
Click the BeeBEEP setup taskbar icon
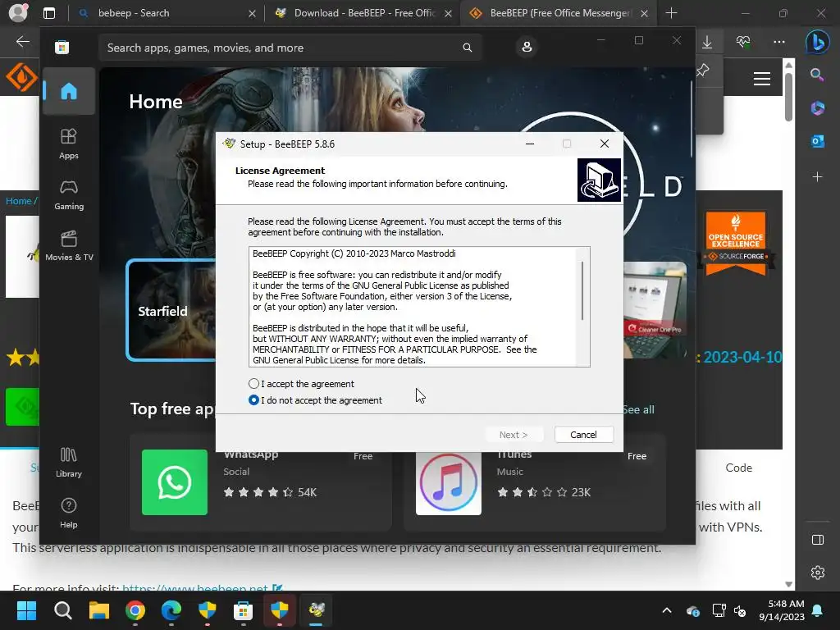point(316,610)
